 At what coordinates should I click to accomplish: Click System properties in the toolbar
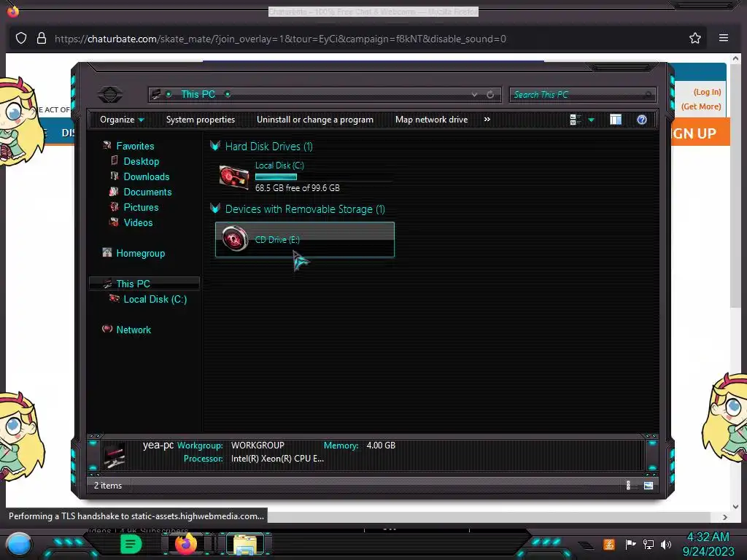pos(201,120)
